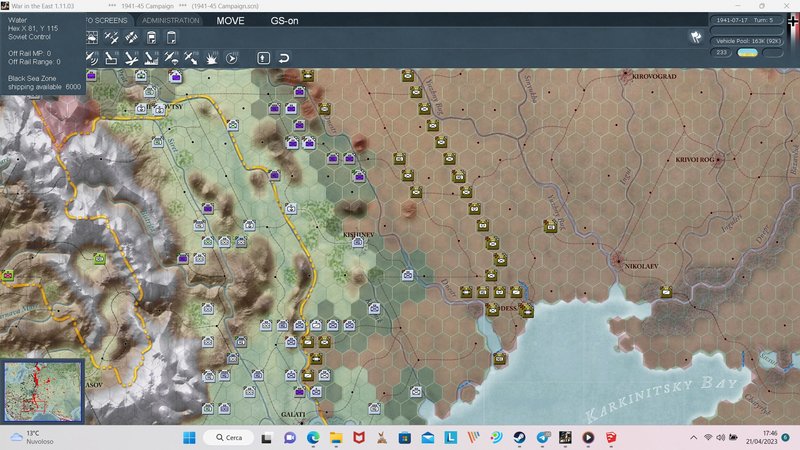Toggle the GS-on ground support setting
800x450 pixels.
tap(284, 21)
